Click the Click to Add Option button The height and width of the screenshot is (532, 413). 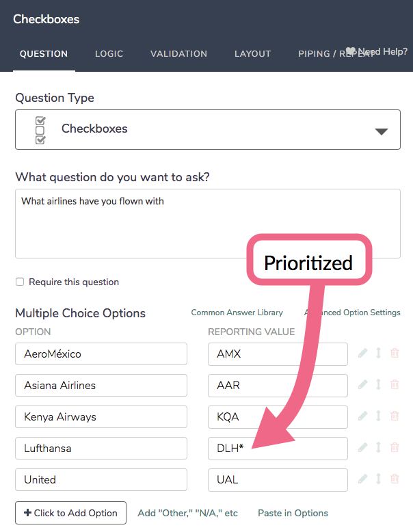tap(71, 513)
